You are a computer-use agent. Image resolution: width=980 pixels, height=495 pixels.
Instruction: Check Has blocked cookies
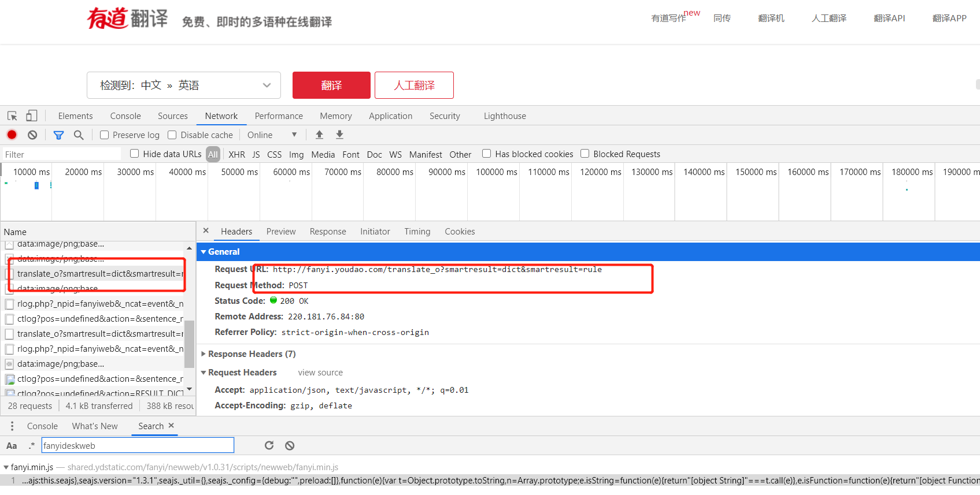click(x=486, y=153)
